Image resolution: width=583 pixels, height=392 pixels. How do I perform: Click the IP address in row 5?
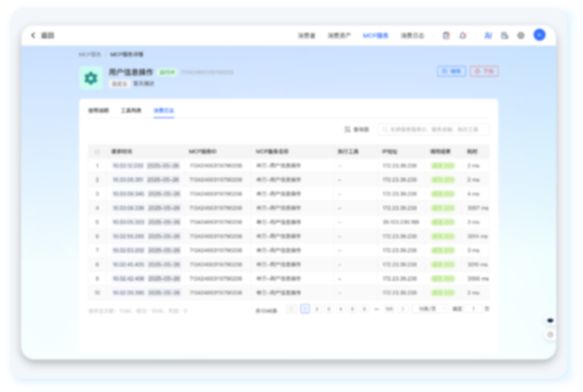click(400, 222)
